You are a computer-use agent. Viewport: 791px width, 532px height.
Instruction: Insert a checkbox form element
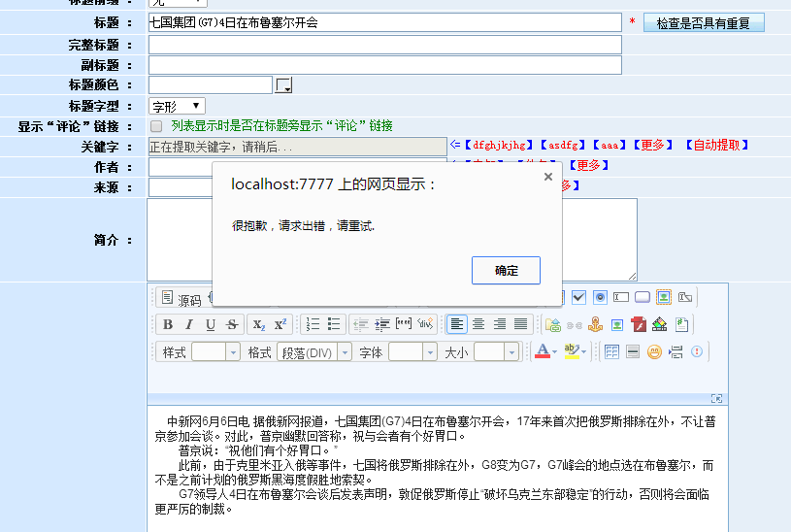pyautogui.click(x=579, y=297)
